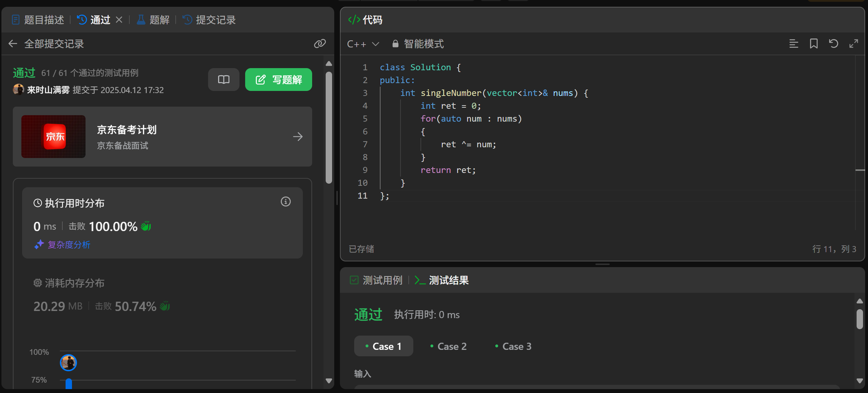Click the bookmark icon in editor toolbar
Screen dimensions: 868x393
click(x=813, y=44)
